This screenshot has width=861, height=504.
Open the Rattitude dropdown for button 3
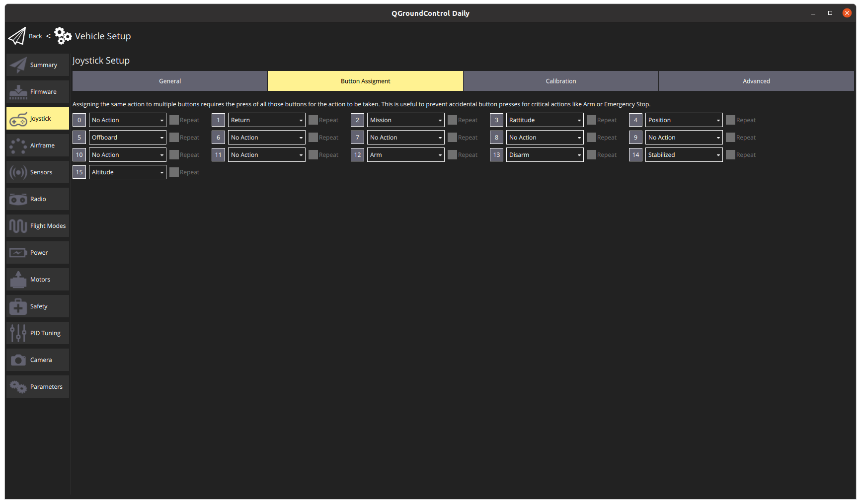(x=545, y=120)
